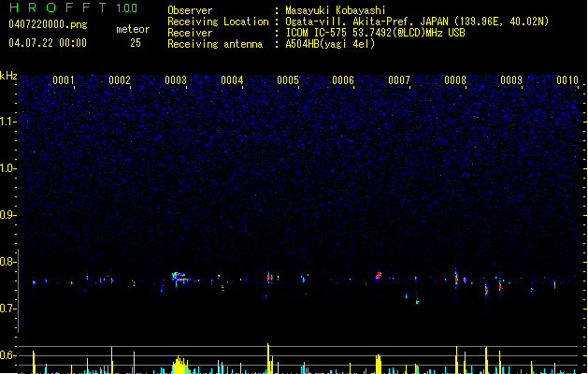Click the kHz axis unit label
The width and height of the screenshot is (588, 374).
[8, 76]
